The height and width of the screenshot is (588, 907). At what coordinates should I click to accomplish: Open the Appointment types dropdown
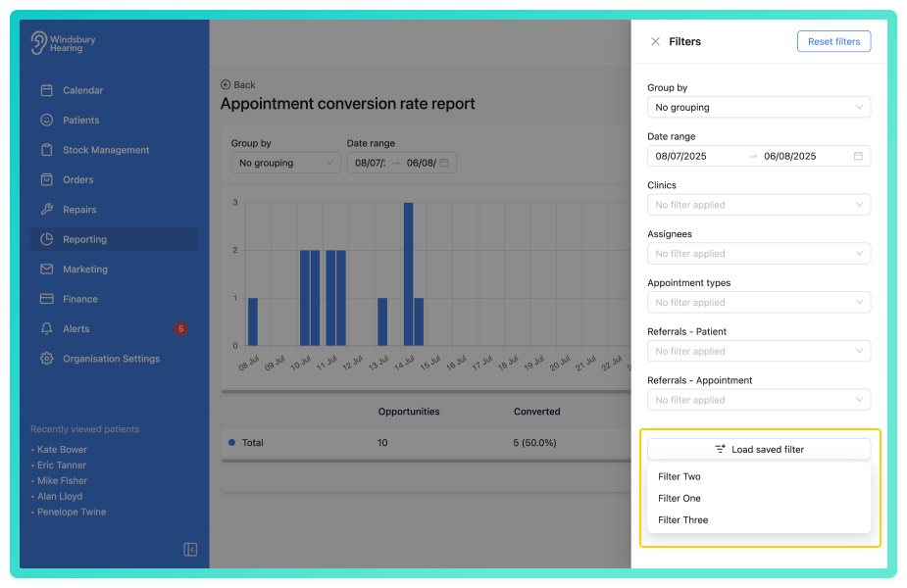758,303
